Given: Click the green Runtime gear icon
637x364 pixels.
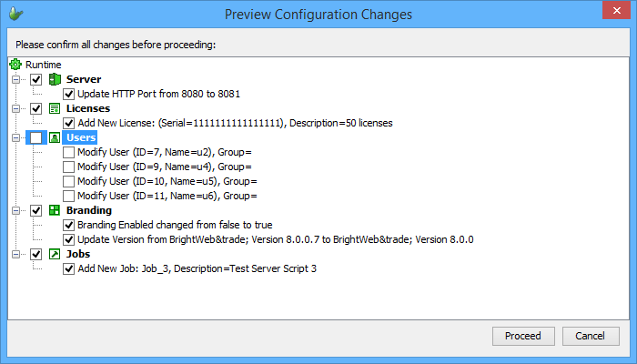Looking at the screenshot, I should (15, 65).
